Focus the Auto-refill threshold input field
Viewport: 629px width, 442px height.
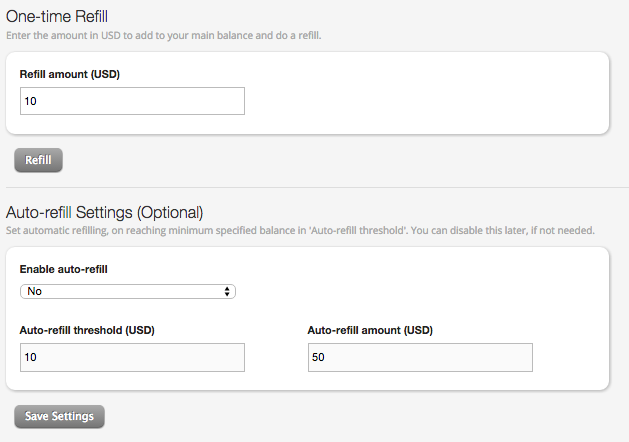[132, 358]
